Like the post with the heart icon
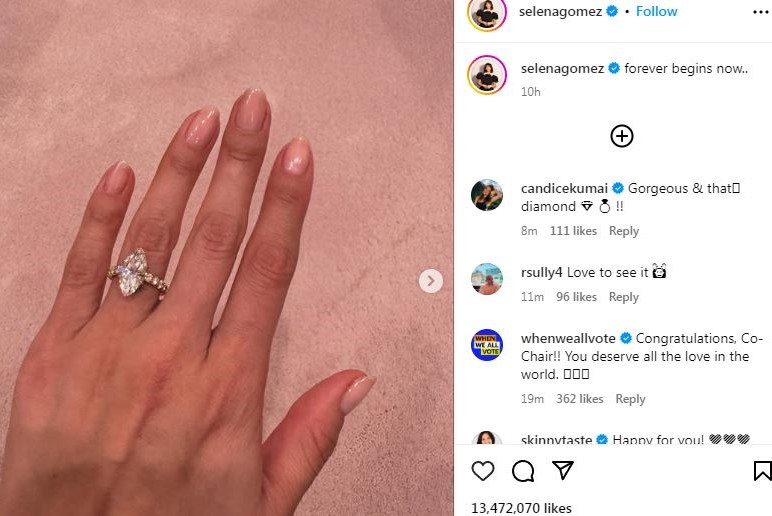The width and height of the screenshot is (772, 516). coord(482,471)
